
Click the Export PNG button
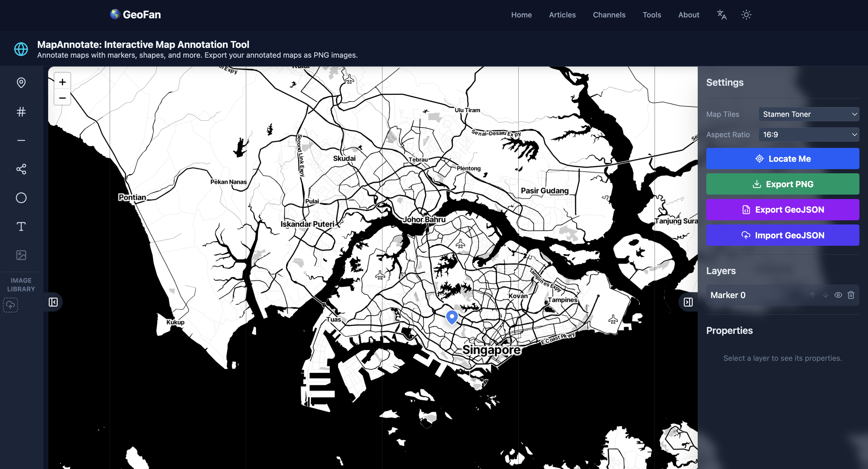click(x=783, y=184)
